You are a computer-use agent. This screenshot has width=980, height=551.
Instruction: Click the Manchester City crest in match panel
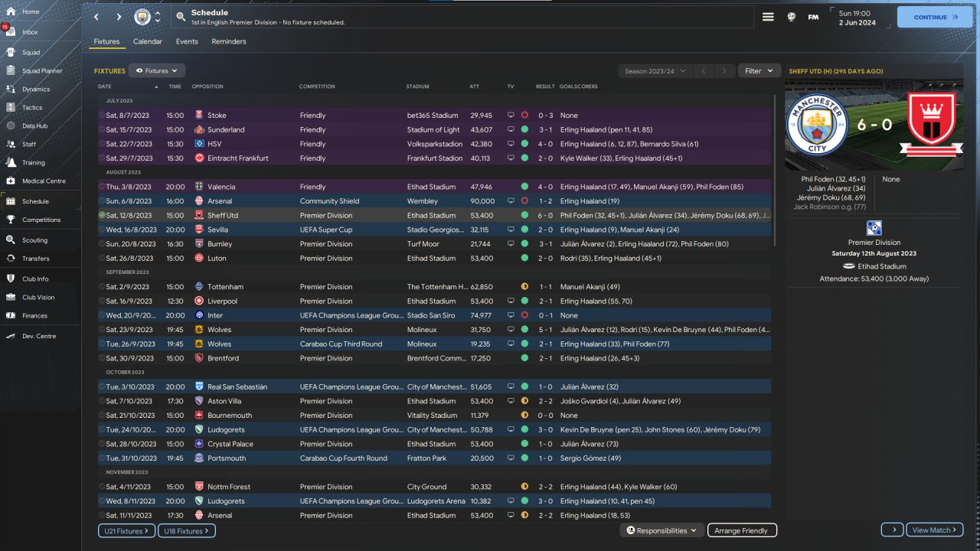[x=816, y=124]
